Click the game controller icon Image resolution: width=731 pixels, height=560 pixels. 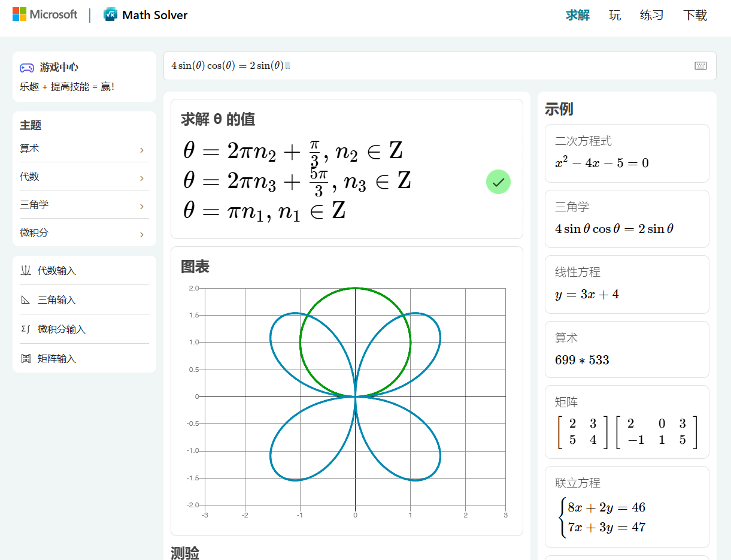[x=27, y=68]
